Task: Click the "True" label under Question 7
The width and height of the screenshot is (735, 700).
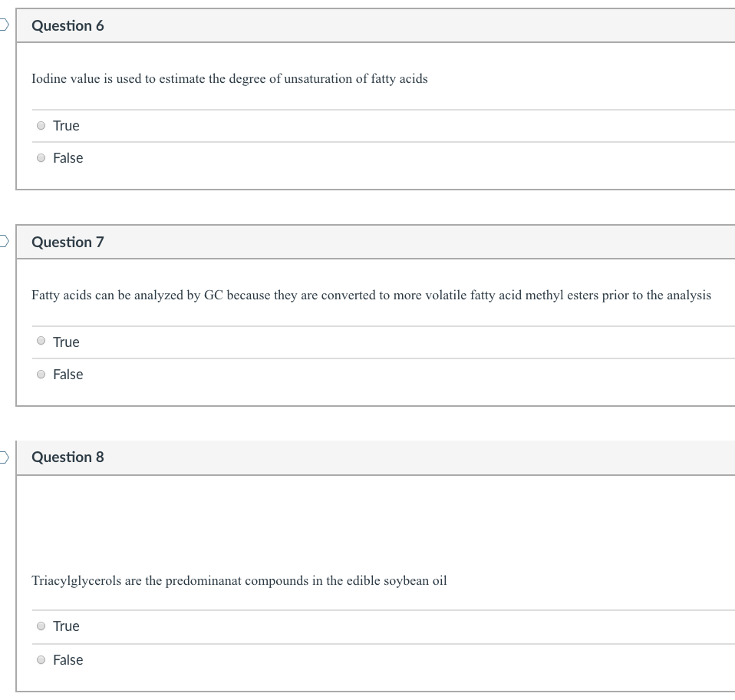Action: [66, 342]
